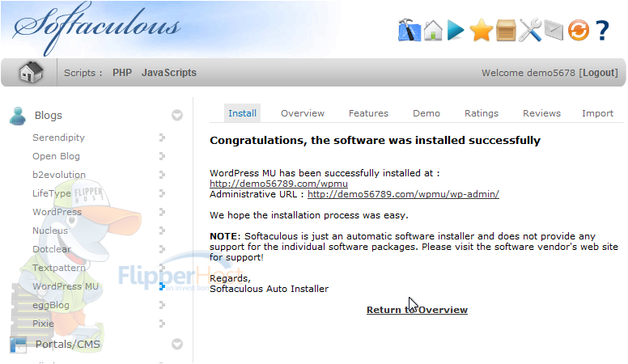Viewport: 628px width, 364px height.
Task: Open the Reviews tab
Action: pos(541,113)
